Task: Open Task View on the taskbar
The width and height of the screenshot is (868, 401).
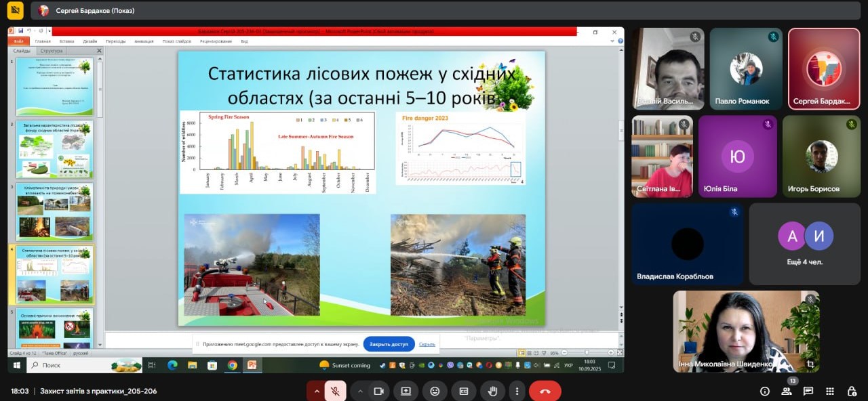Action: tap(153, 365)
